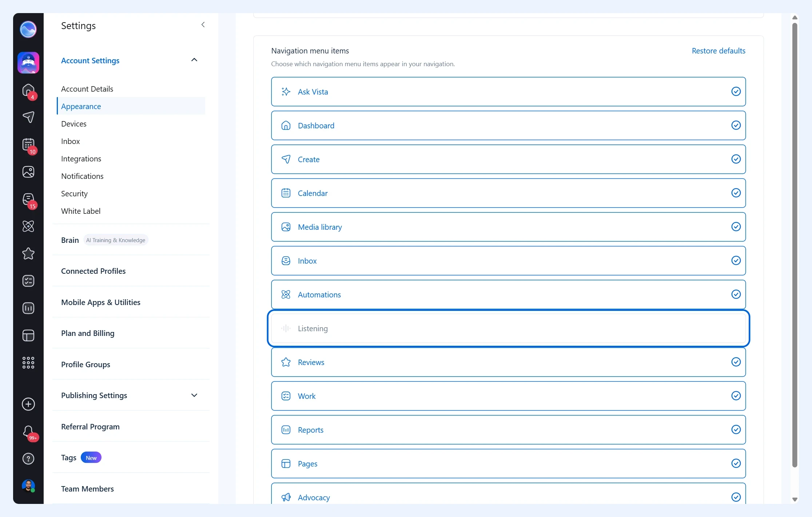The height and width of the screenshot is (517, 812).
Task: Open the Reports chart icon in sidebar
Action: pyautogui.click(x=28, y=308)
